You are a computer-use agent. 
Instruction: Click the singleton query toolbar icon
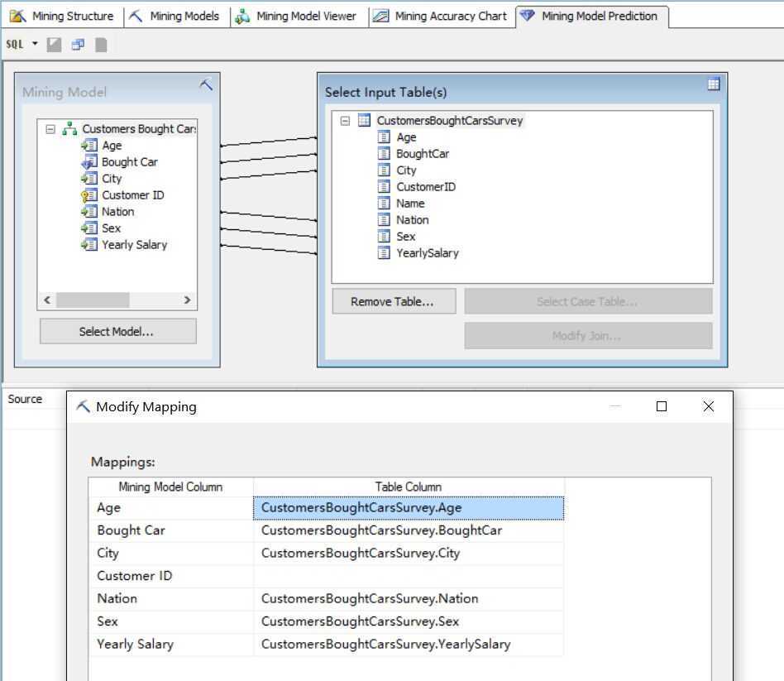[x=78, y=45]
